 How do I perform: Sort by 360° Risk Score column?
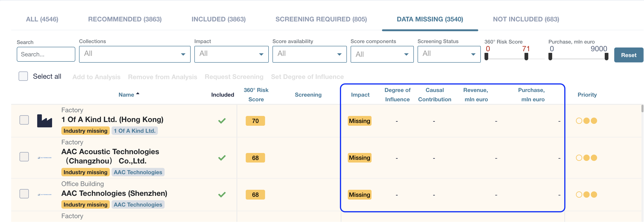256,95
